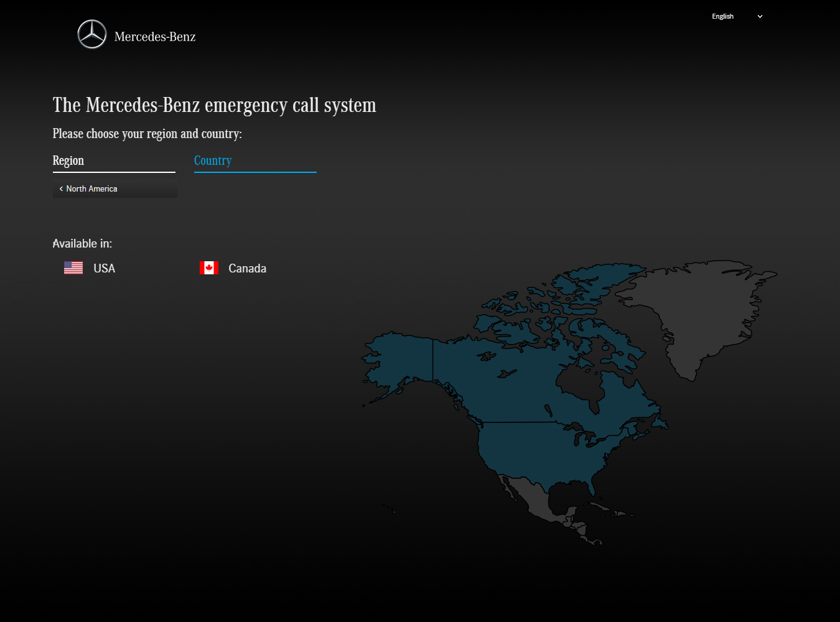
Task: Click the USA flag icon
Action: pos(73,268)
